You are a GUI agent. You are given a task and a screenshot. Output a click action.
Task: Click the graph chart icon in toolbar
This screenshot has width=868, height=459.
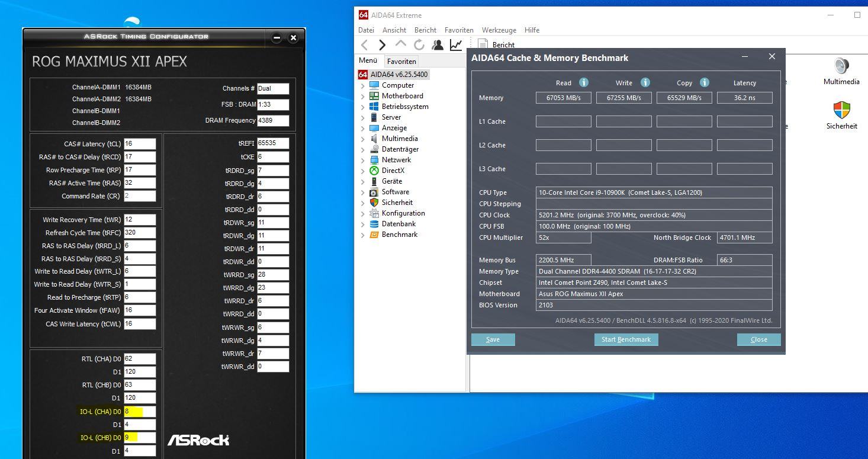click(x=456, y=45)
